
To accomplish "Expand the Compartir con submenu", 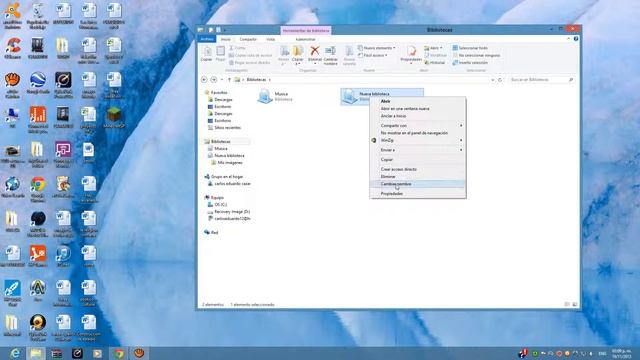I will [x=418, y=126].
